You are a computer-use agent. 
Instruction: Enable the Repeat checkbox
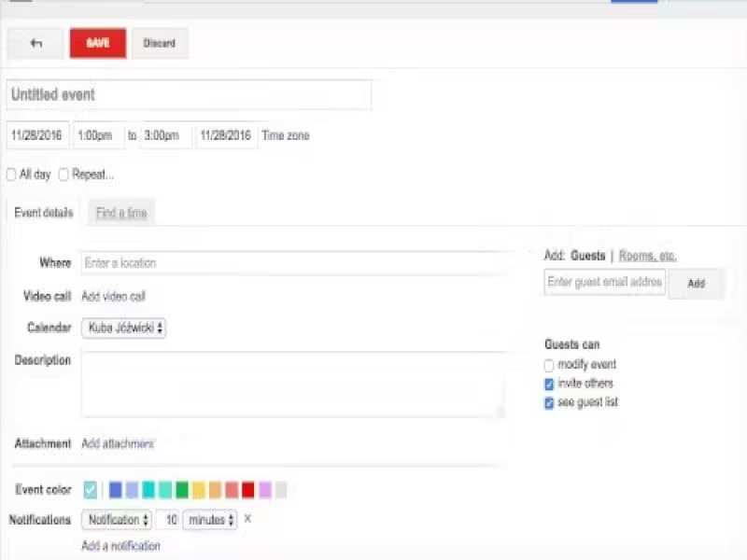(x=63, y=175)
